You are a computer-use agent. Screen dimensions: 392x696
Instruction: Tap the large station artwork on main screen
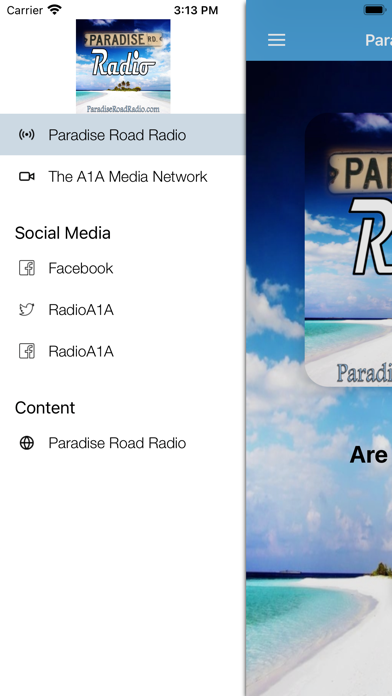coord(348,249)
